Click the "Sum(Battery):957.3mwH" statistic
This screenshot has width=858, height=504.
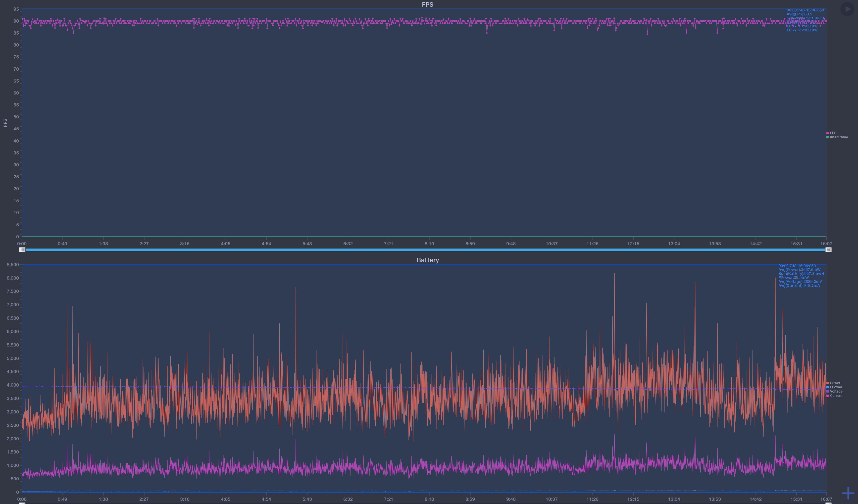coord(801,273)
